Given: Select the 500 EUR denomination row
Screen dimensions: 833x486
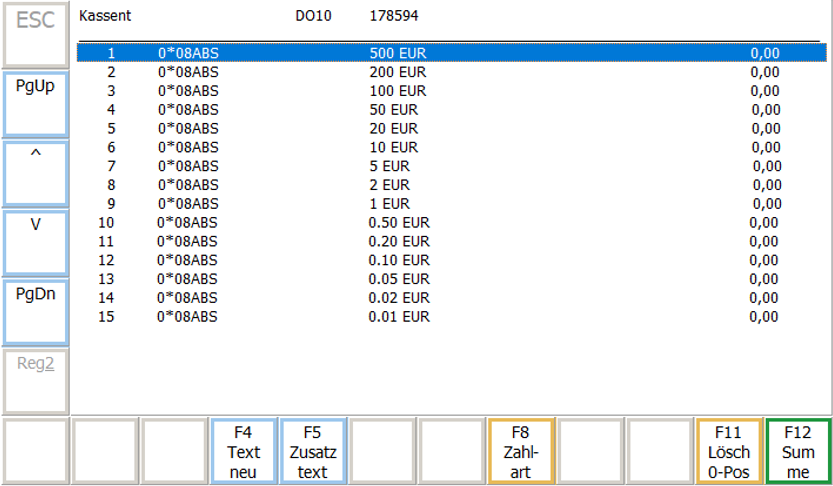Looking at the screenshot, I should 396,53.
